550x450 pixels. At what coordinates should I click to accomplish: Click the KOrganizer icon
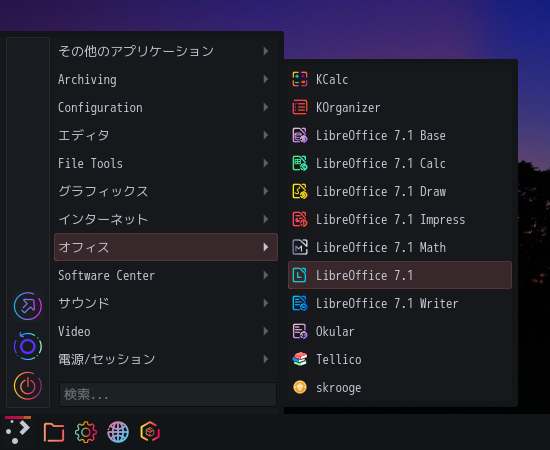point(300,107)
